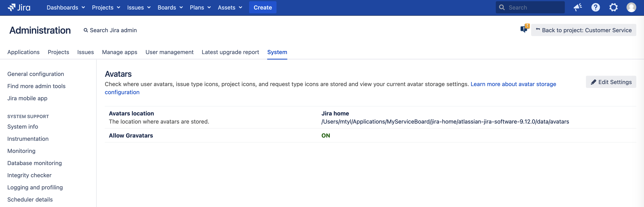Click the Gravatars ON status value
Image resolution: width=644 pixels, height=207 pixels.
326,136
